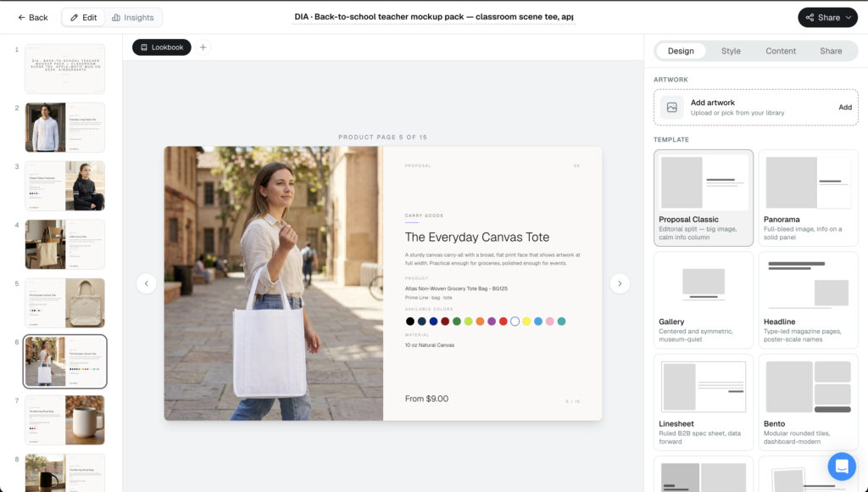Select slide 7 mug thumbnail
Screen dimensions: 868x492
[x=64, y=420]
